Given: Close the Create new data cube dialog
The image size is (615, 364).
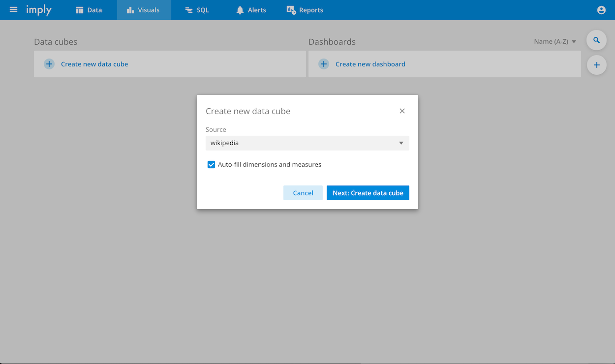Looking at the screenshot, I should pos(402,111).
